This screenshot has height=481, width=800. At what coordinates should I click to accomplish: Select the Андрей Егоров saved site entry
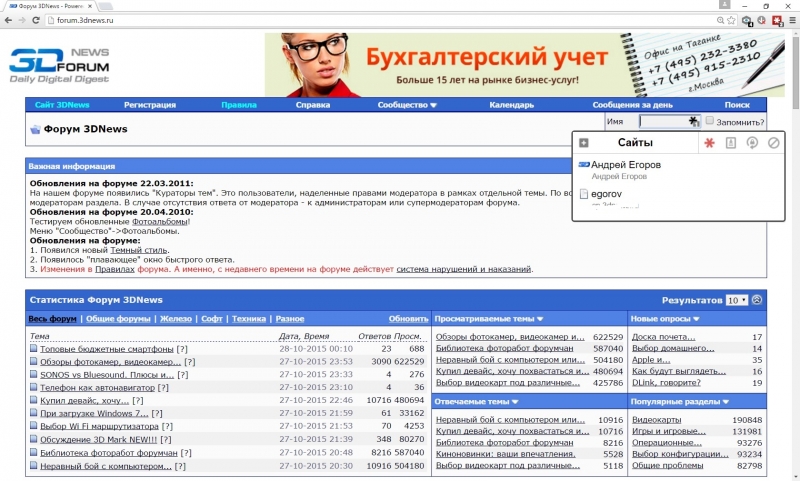pos(678,170)
